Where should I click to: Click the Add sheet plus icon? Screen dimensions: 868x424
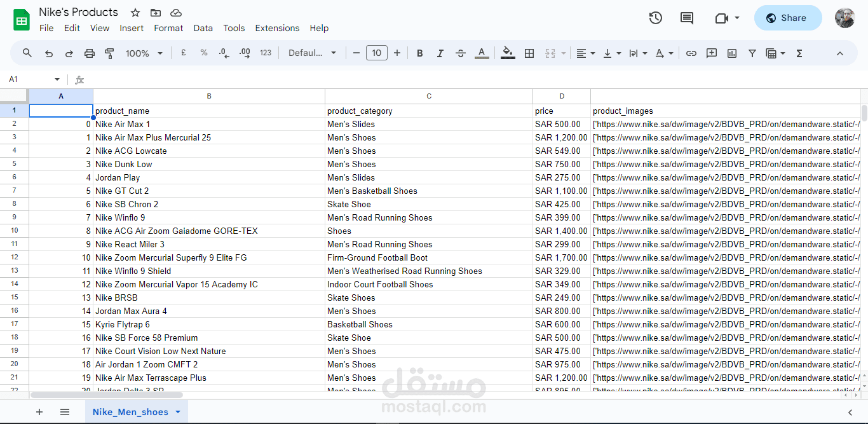(39, 412)
